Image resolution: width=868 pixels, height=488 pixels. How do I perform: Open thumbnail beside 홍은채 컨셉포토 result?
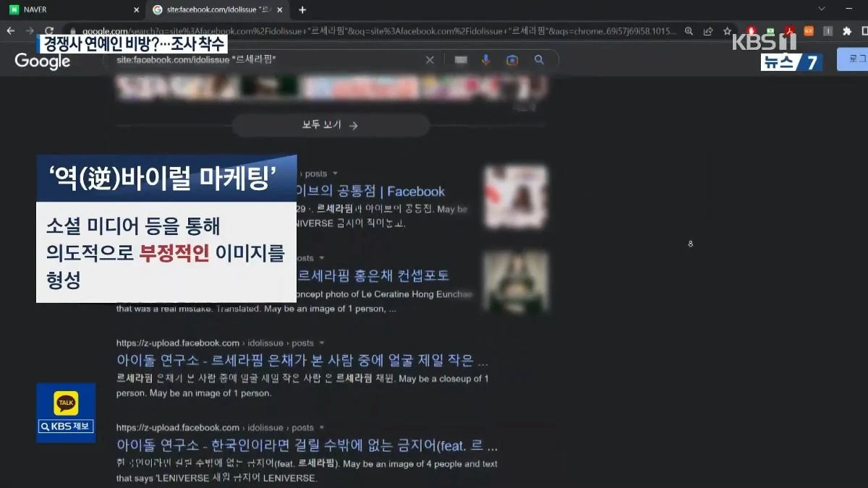[516, 282]
